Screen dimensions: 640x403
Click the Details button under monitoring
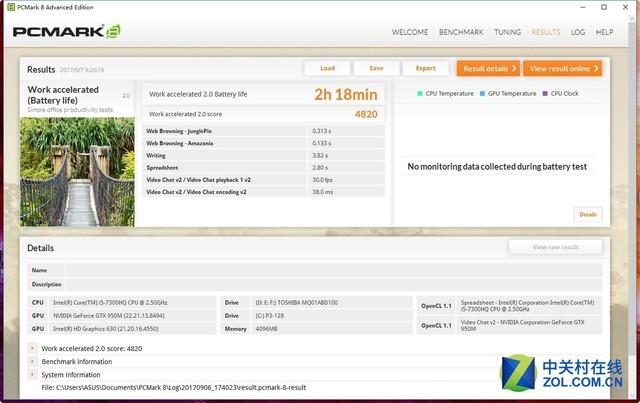coord(588,214)
